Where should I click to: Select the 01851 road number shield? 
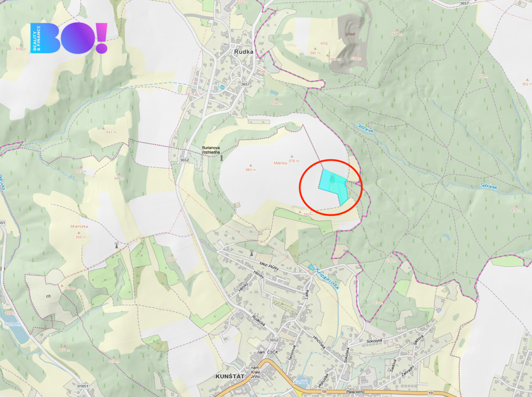(x=83, y=386)
